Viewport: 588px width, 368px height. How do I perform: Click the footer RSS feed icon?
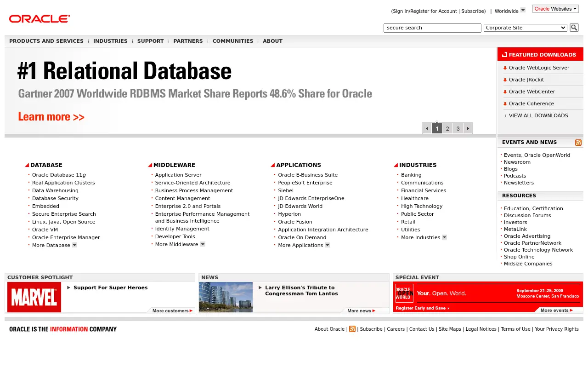tap(352, 329)
